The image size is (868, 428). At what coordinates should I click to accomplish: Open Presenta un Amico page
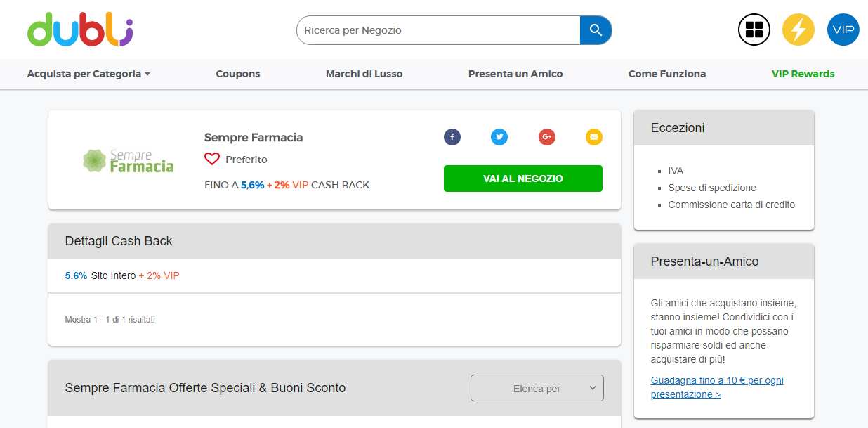(x=515, y=74)
